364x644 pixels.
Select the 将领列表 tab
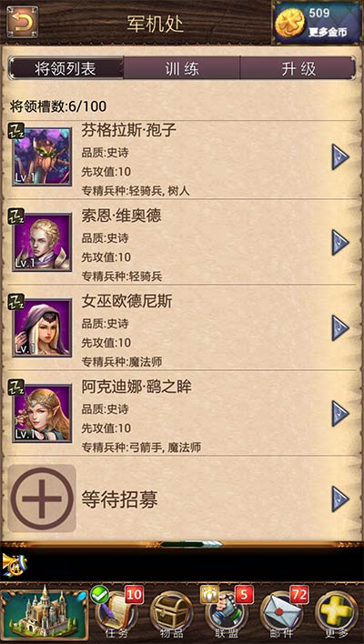[x=66, y=68]
